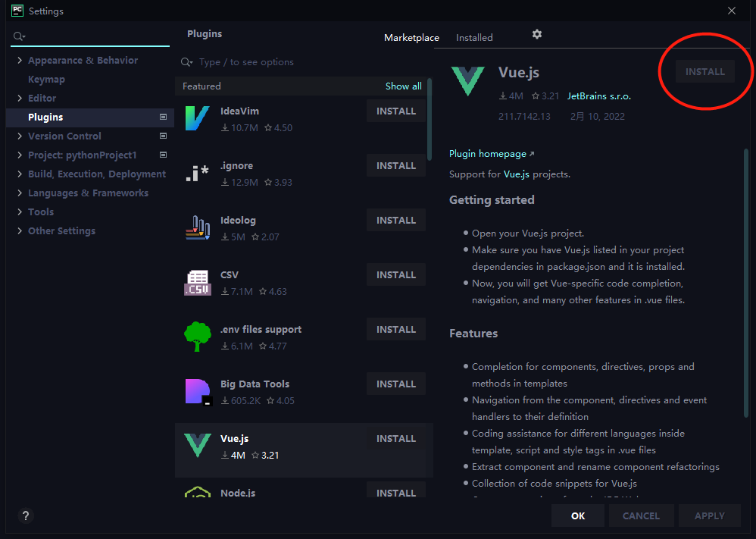Install Vue.js from the plugin list

coord(396,438)
